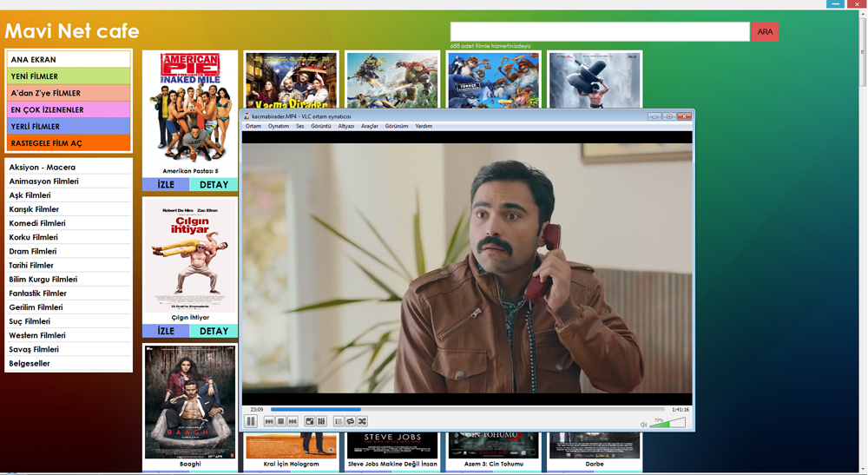The width and height of the screenshot is (868, 475).
Task: Adjust the VLC volume slider
Action: click(668, 423)
